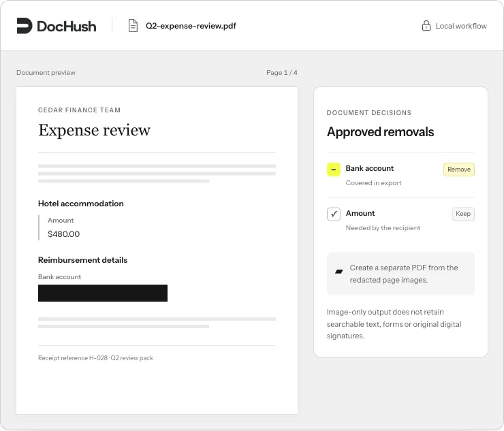Click the Approved removals heading
The image size is (504, 431).
tap(380, 132)
